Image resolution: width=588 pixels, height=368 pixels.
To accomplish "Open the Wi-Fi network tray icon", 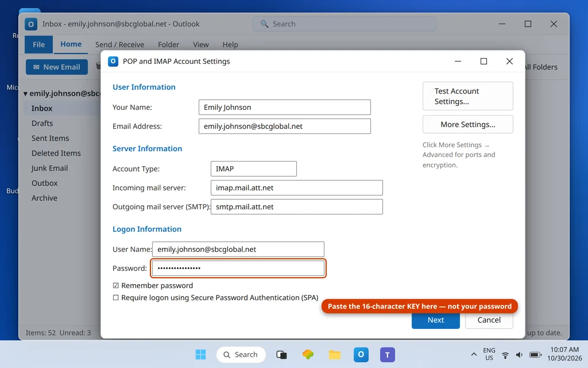I will 505,355.
